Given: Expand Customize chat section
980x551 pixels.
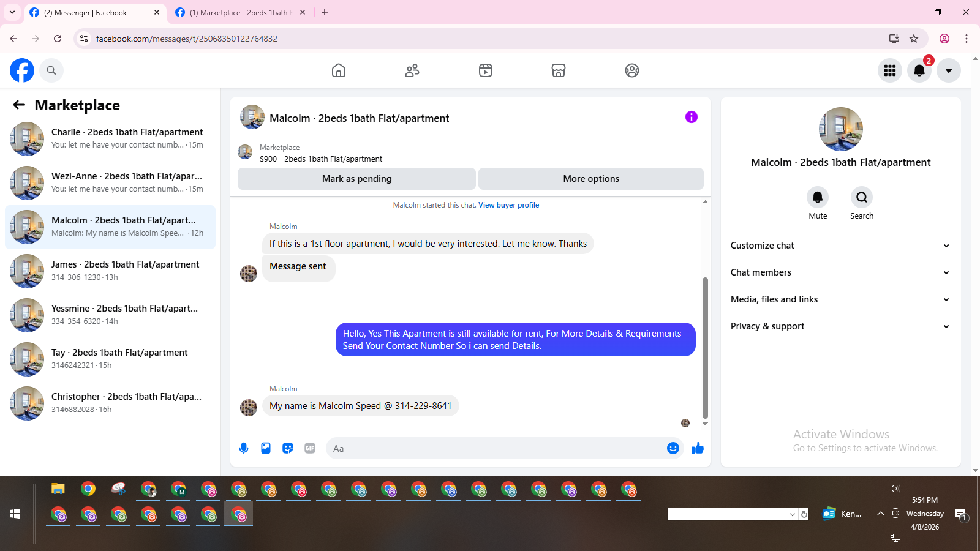Looking at the screenshot, I should tap(840, 246).
